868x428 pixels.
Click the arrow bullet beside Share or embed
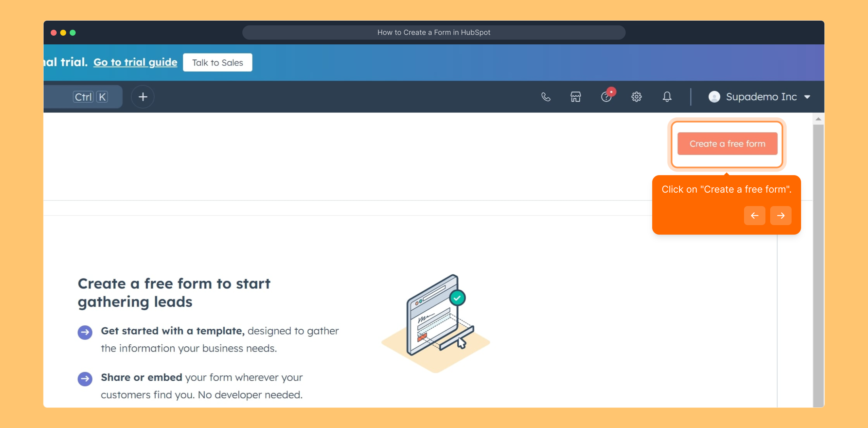(85, 379)
